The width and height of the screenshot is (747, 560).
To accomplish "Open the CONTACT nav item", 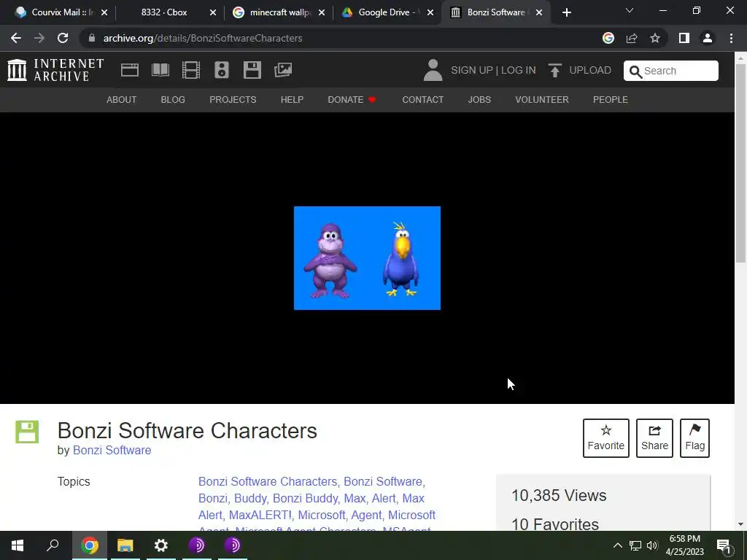I will click(x=422, y=99).
